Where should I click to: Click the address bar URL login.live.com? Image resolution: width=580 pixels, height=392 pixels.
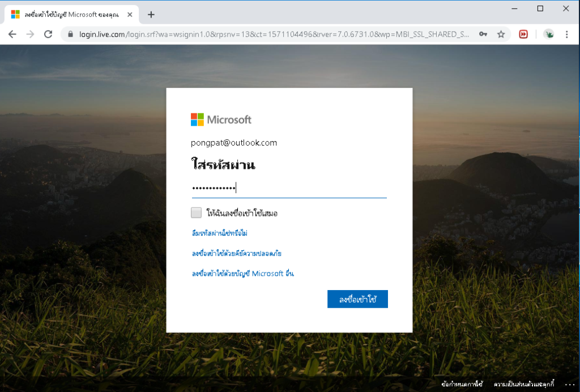click(274, 35)
